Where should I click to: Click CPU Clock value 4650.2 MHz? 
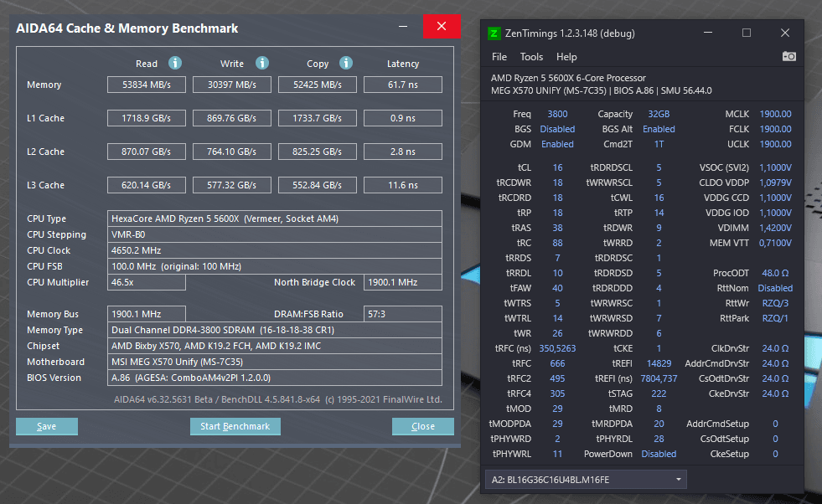click(x=275, y=250)
